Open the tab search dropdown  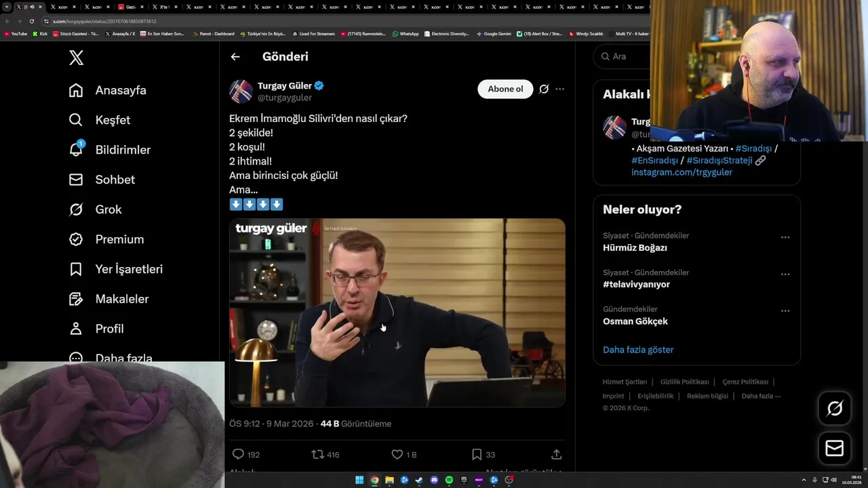click(7, 7)
